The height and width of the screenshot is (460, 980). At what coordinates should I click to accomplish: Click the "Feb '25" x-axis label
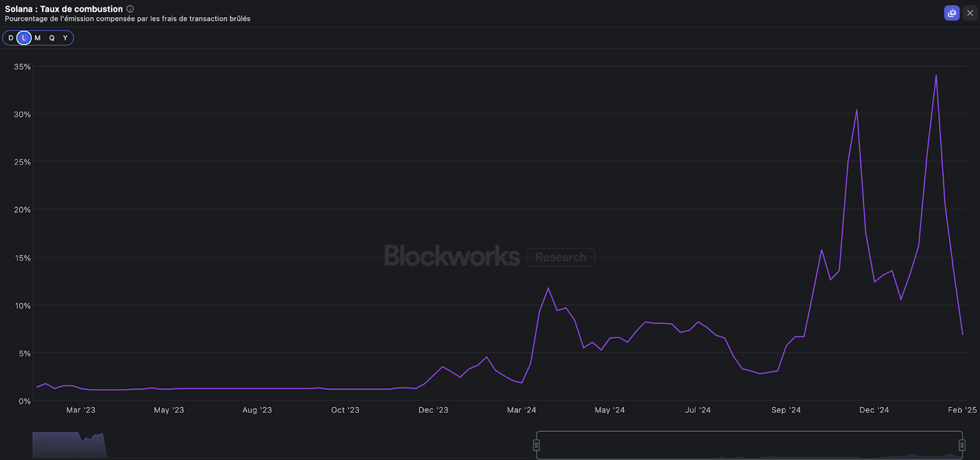coord(962,410)
